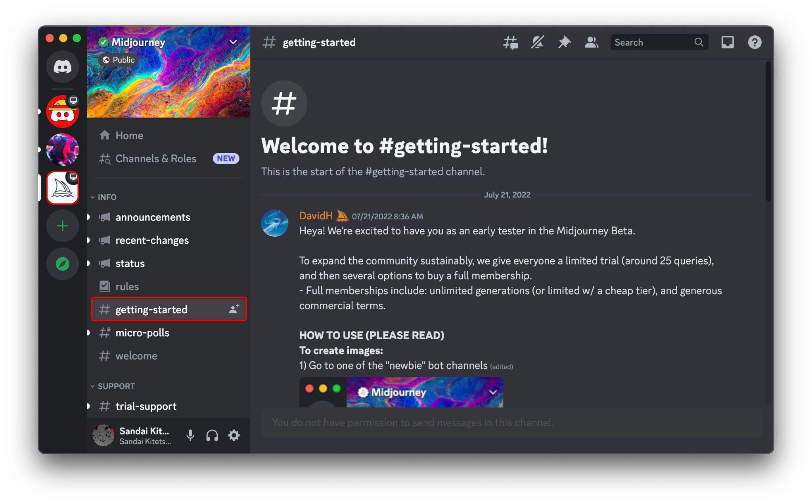This screenshot has width=812, height=504.
Task: Open the purple and pink artwork server
Action: 62,149
